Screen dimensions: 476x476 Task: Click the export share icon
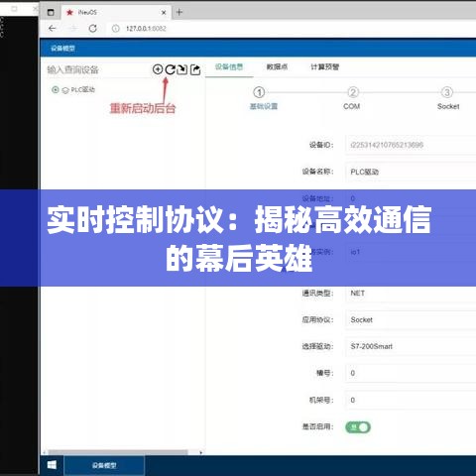[195, 69]
